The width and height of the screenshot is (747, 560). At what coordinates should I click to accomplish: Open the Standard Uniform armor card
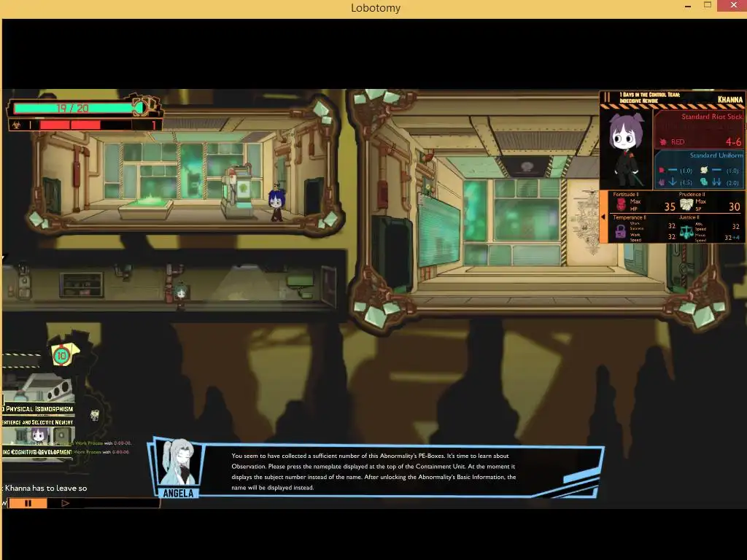pyautogui.click(x=698, y=169)
